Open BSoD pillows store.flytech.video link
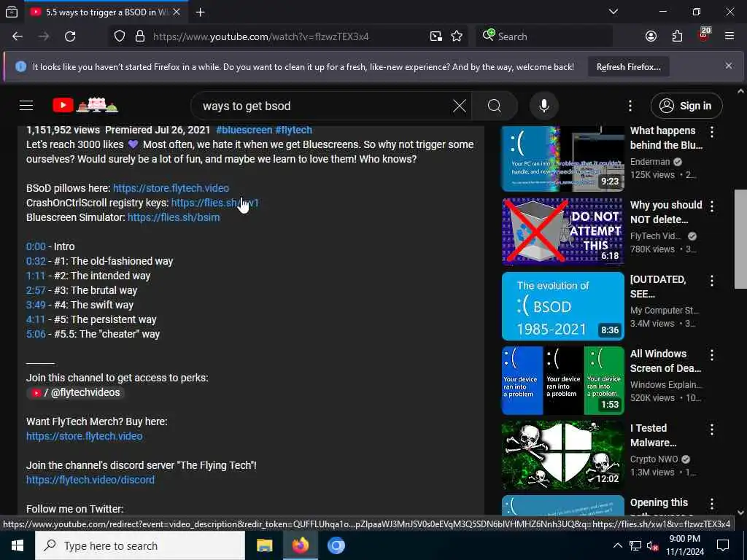 (171, 188)
